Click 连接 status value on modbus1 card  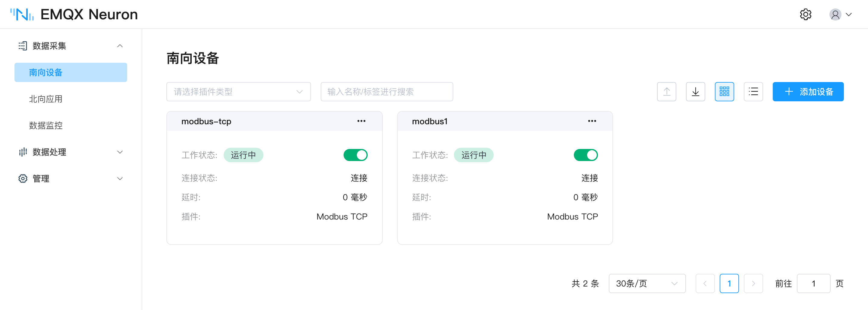(590, 178)
